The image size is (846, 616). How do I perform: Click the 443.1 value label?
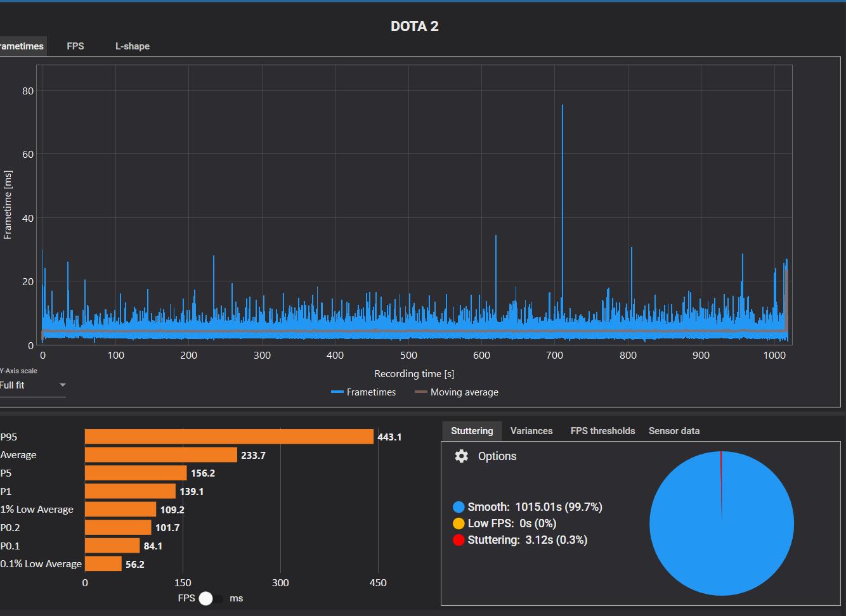[x=389, y=437]
